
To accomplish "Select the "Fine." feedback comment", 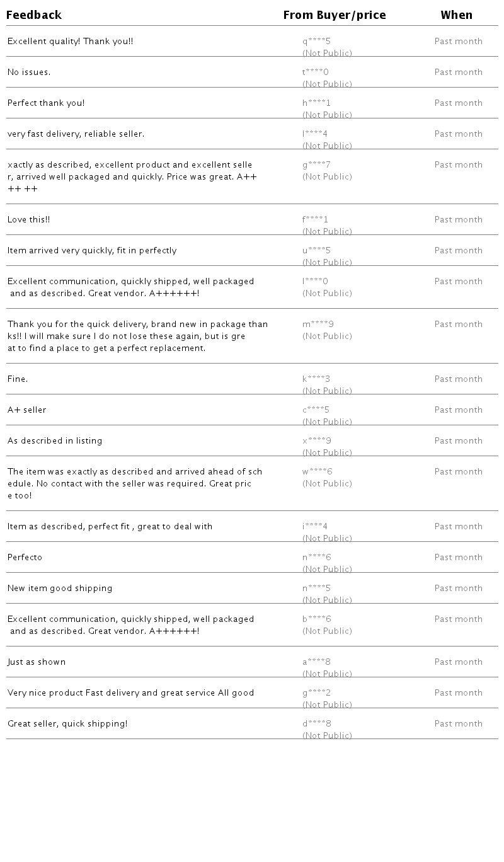I will pos(18,379).
